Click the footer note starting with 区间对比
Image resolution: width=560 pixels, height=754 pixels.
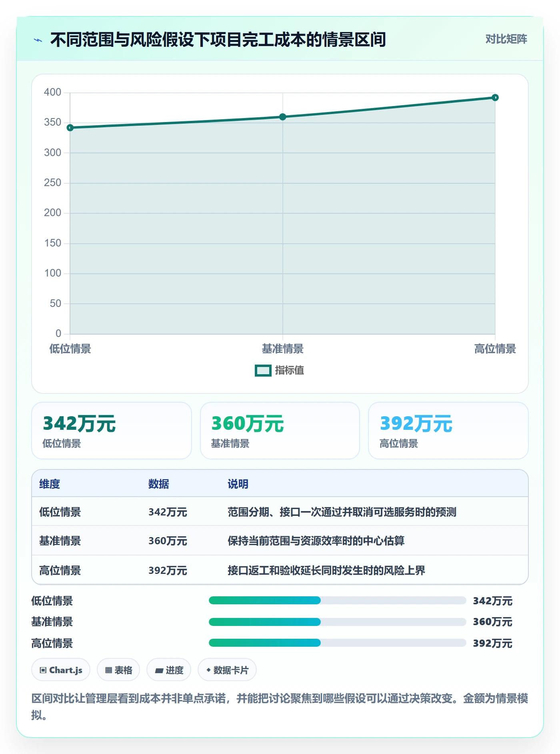[x=280, y=707]
